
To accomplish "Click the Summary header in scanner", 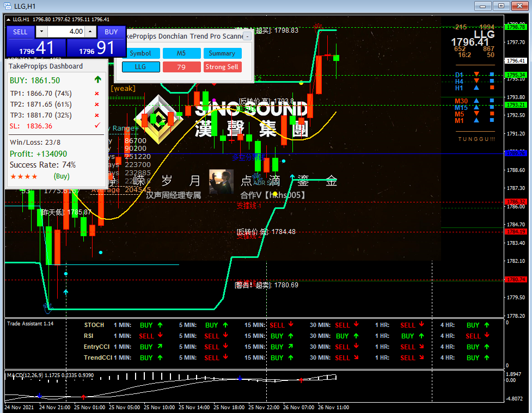I will [x=222, y=53].
